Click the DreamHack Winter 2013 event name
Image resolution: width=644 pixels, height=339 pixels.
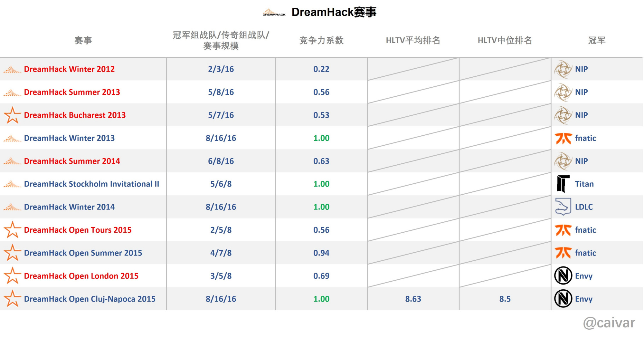point(69,138)
